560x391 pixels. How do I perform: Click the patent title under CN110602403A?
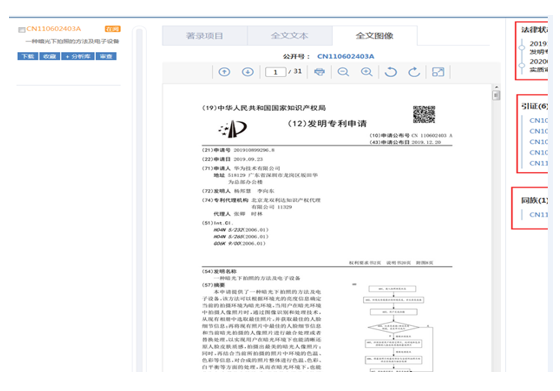click(72, 41)
